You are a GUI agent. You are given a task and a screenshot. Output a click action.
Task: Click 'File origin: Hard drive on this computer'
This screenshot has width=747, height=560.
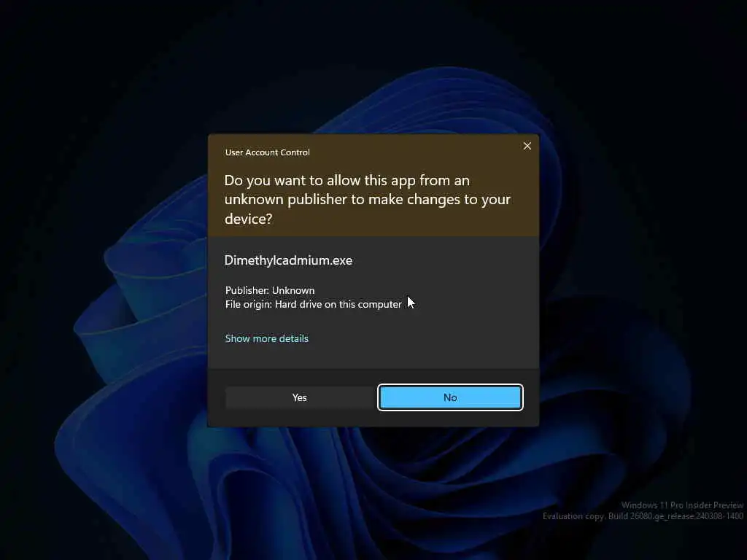point(313,304)
